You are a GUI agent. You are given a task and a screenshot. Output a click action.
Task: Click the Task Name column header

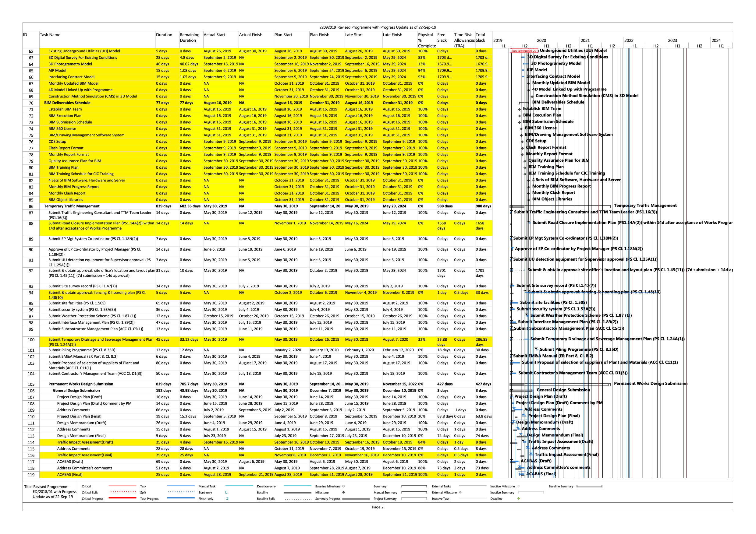(50, 35)
